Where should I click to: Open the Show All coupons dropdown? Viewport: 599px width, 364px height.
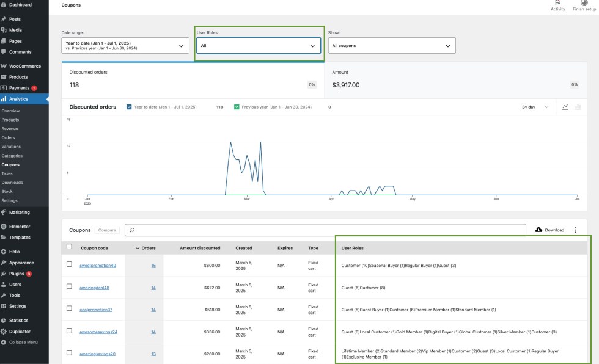pos(391,46)
